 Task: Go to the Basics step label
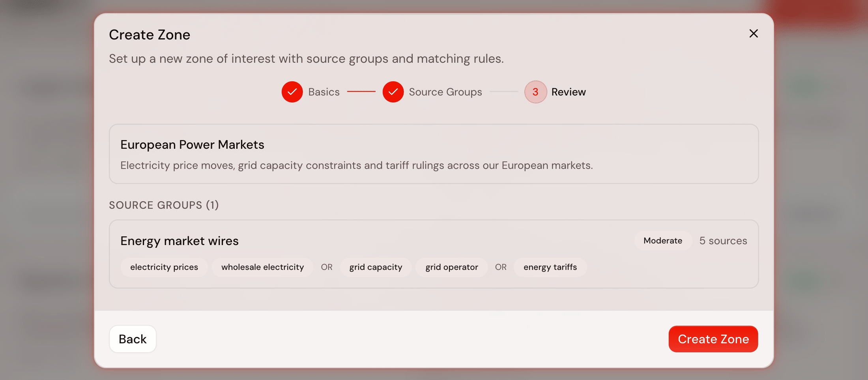pos(324,92)
